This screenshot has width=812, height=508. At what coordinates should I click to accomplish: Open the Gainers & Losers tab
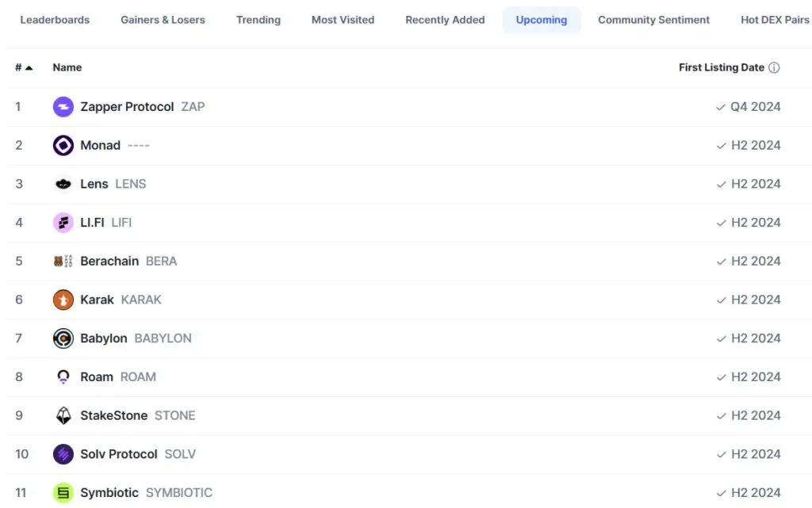(x=163, y=20)
